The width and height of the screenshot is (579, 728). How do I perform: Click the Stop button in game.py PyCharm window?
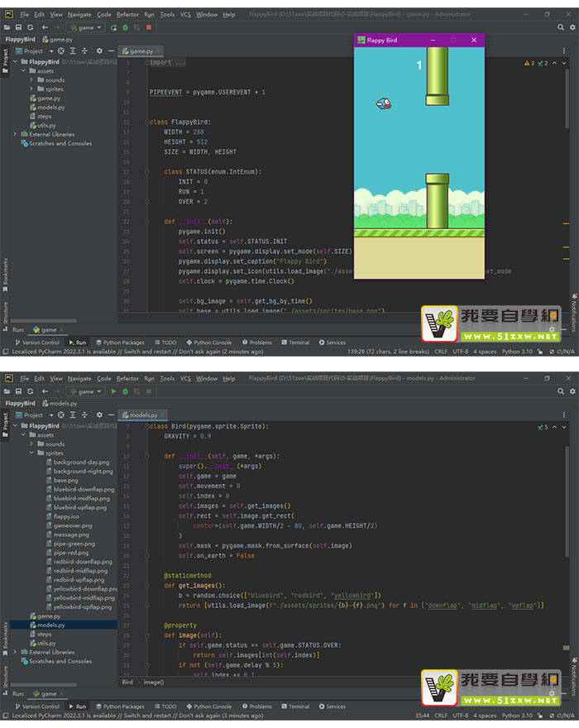pos(149,27)
